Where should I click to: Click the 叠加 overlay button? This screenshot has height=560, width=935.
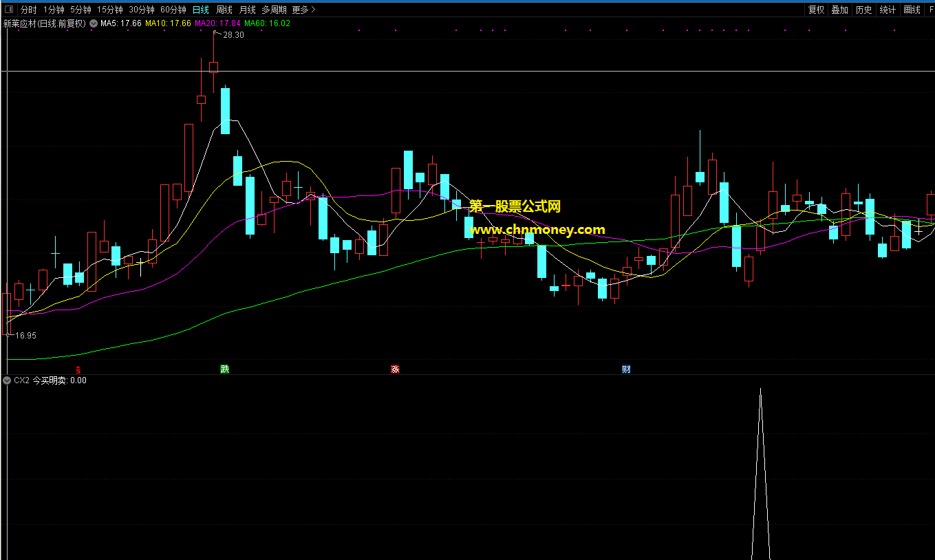840,10
